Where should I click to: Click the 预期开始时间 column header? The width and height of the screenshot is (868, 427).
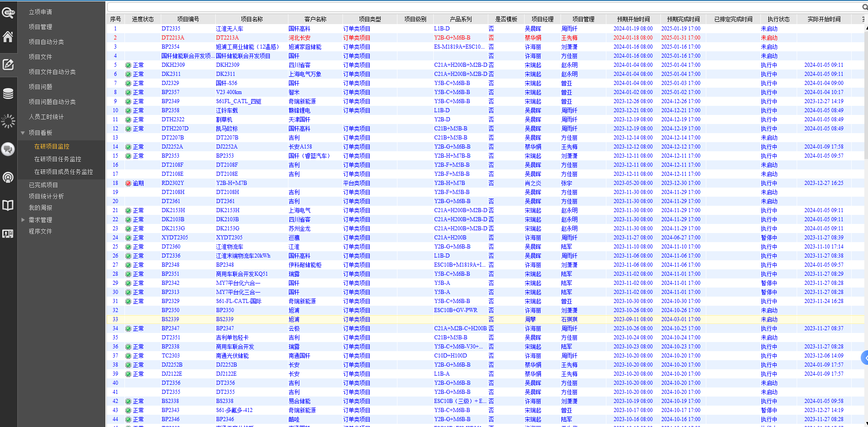coord(633,19)
